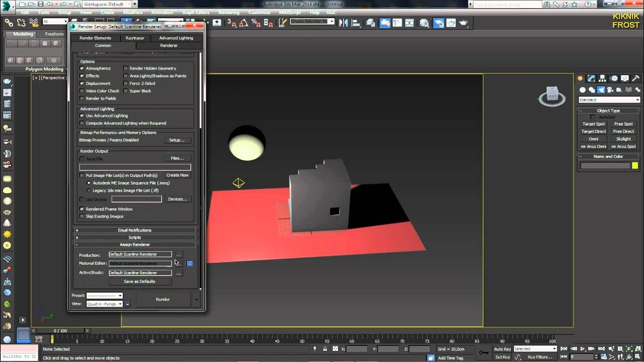Screen dimensions: 644x362
Task: Uncheck the Atmospherics option
Action: (82, 68)
